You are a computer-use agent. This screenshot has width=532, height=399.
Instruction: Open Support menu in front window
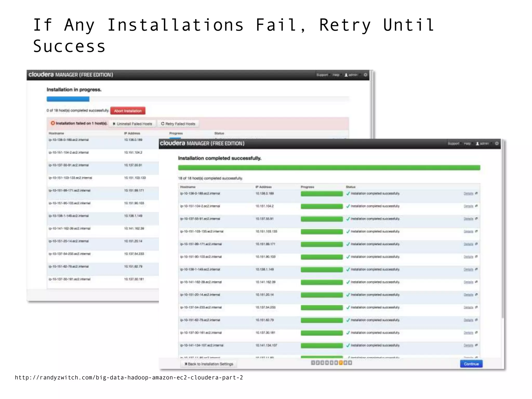click(453, 143)
